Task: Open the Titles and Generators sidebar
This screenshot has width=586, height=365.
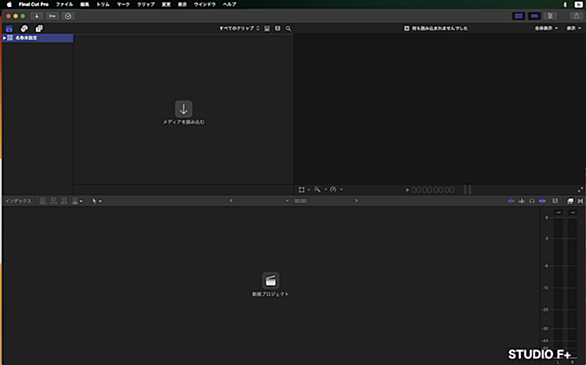Action: [x=39, y=28]
